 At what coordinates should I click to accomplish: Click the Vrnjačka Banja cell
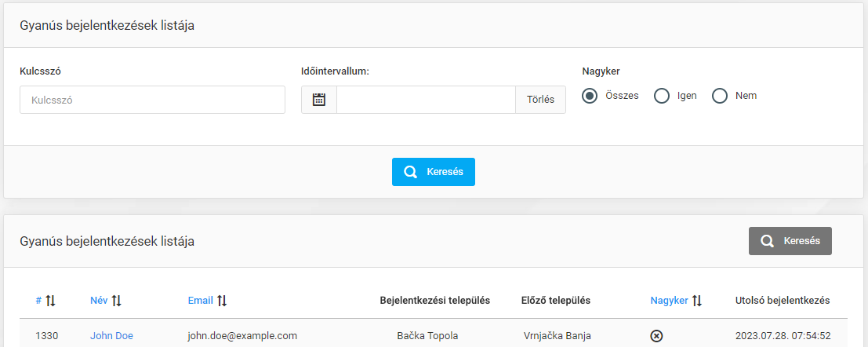coord(557,335)
